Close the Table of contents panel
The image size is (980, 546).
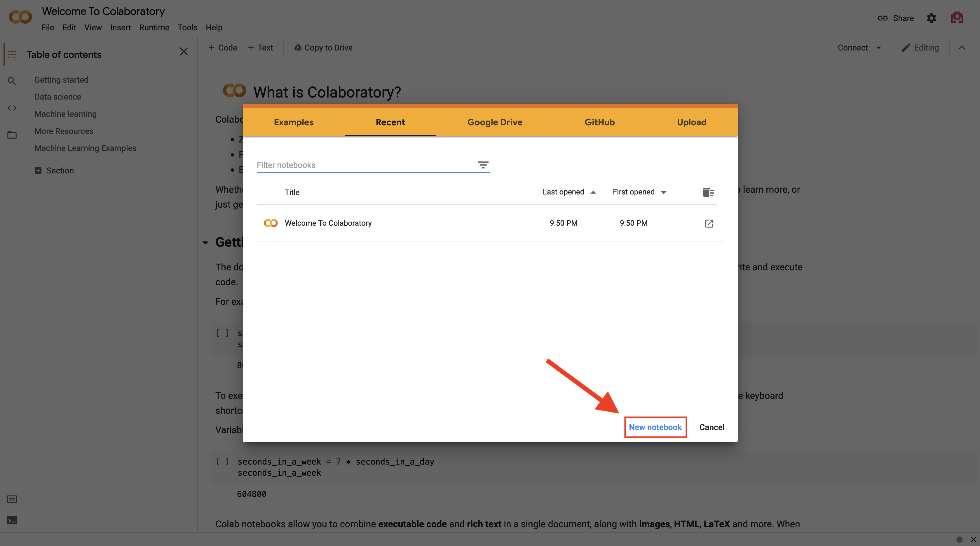(184, 51)
